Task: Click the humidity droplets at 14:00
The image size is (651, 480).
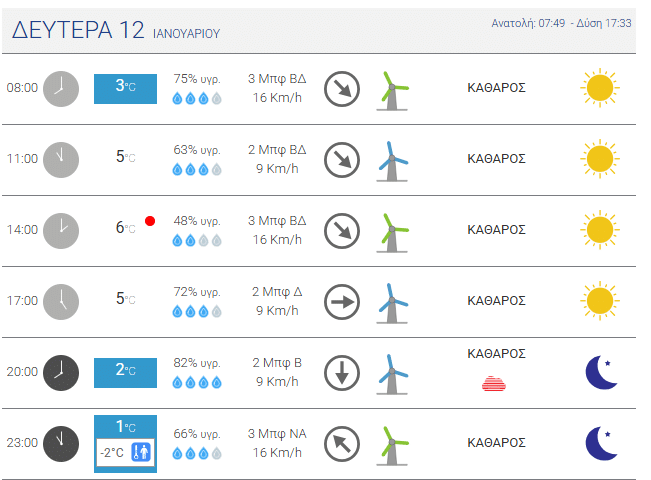Action: tap(196, 240)
